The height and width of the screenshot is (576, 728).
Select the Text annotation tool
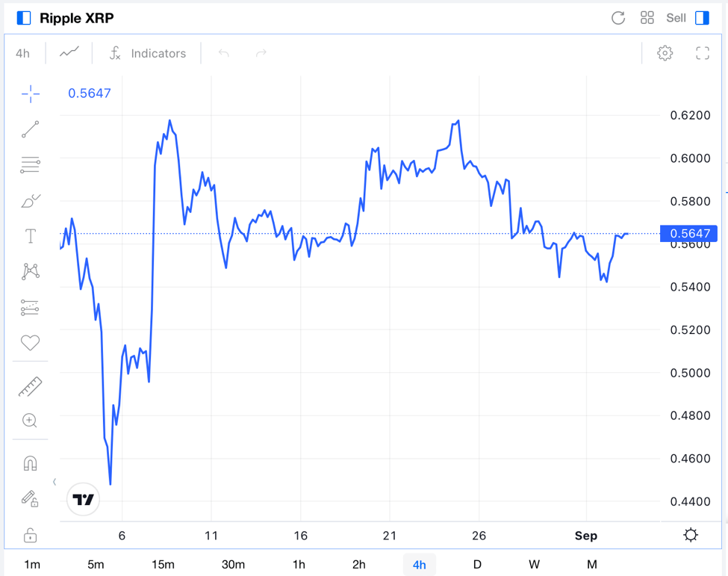point(31,237)
